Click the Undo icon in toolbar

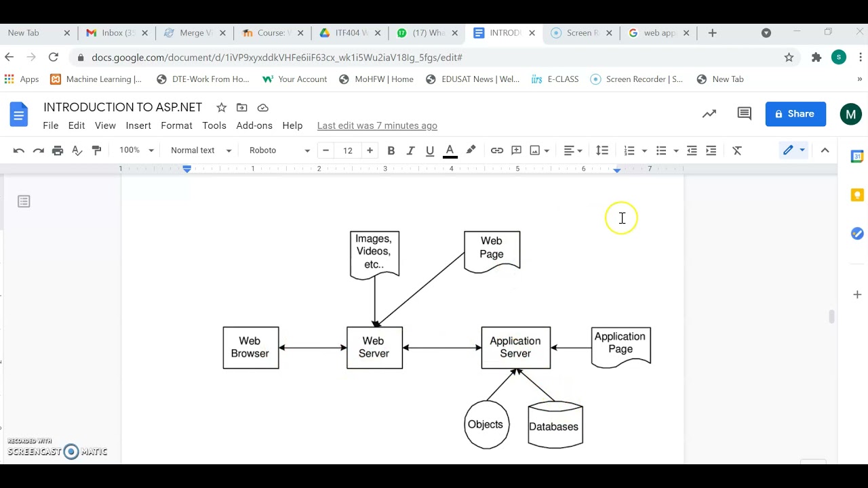coord(19,150)
